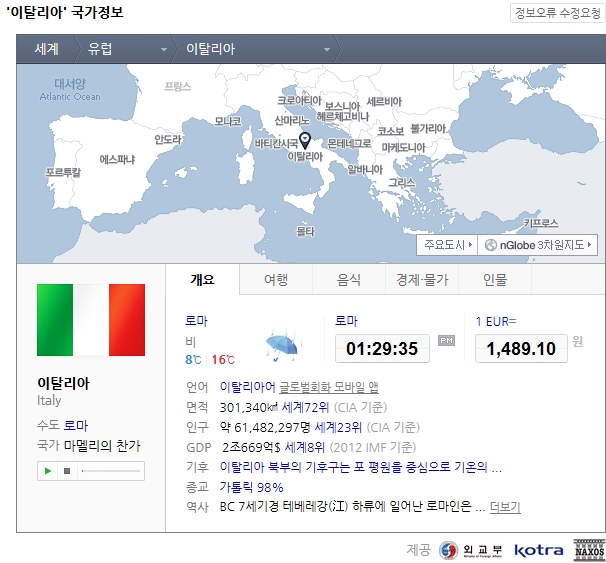
Task: Select the 개요 tab
Action: click(x=203, y=279)
